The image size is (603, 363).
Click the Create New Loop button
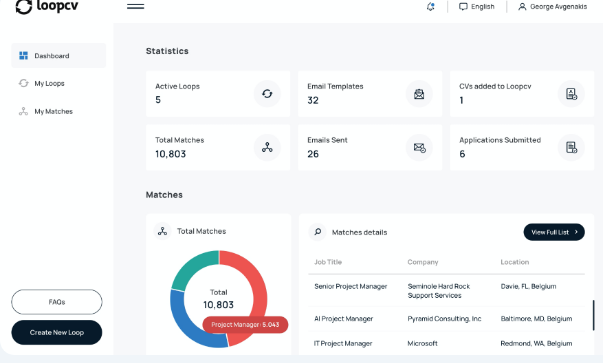[x=57, y=332]
